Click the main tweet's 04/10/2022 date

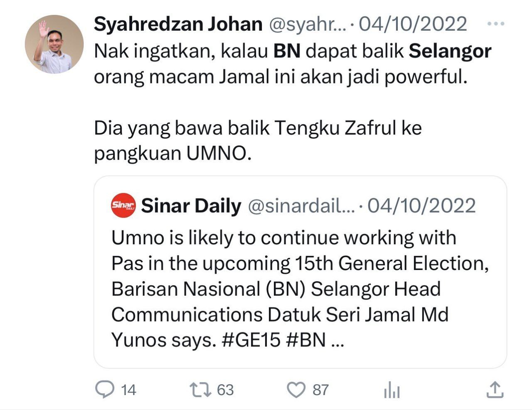click(x=413, y=24)
